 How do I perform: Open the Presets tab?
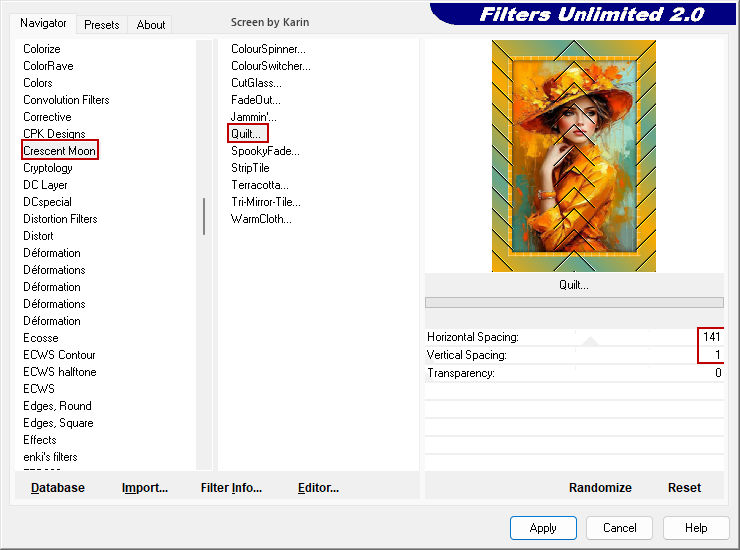[x=101, y=25]
